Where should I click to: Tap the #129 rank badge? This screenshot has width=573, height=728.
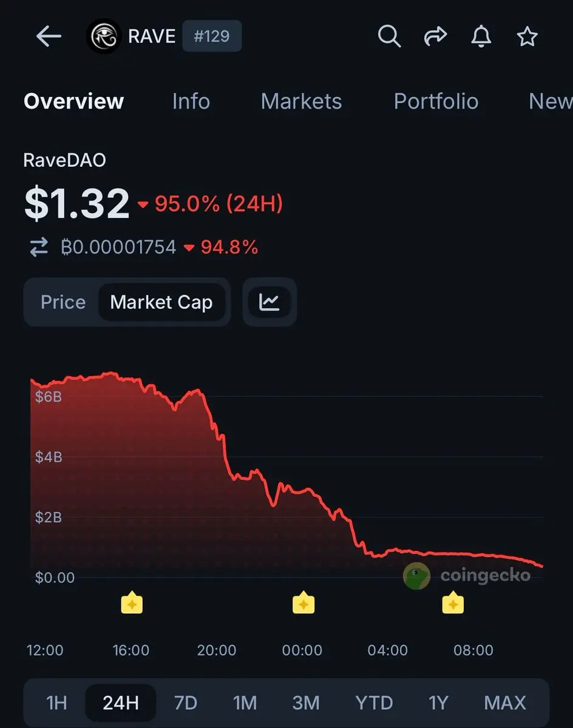click(212, 37)
